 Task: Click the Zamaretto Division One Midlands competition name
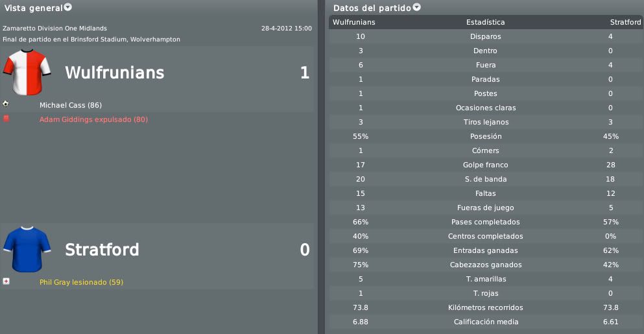[54, 29]
